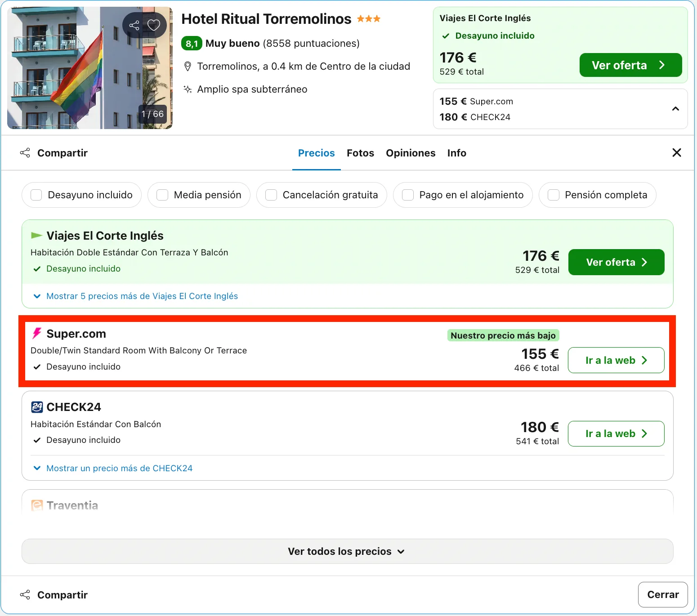Enable the Desayuno incluido filter
The image size is (697, 616).
tap(36, 195)
